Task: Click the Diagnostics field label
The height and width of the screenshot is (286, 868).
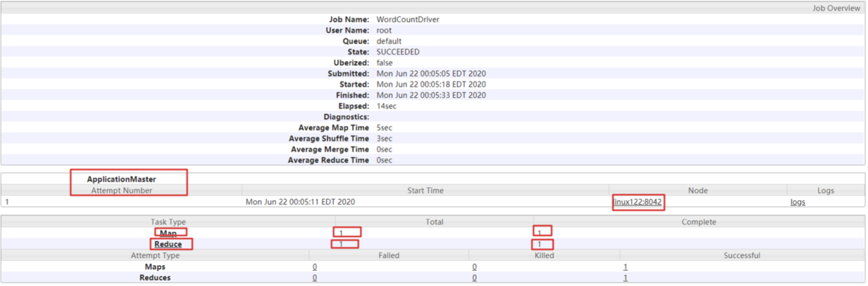Action: pos(347,117)
